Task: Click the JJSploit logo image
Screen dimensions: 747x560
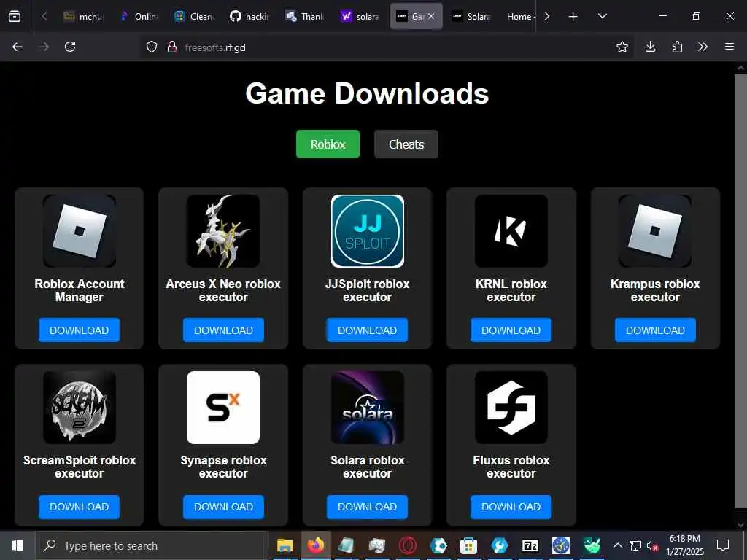Action: [x=368, y=231]
